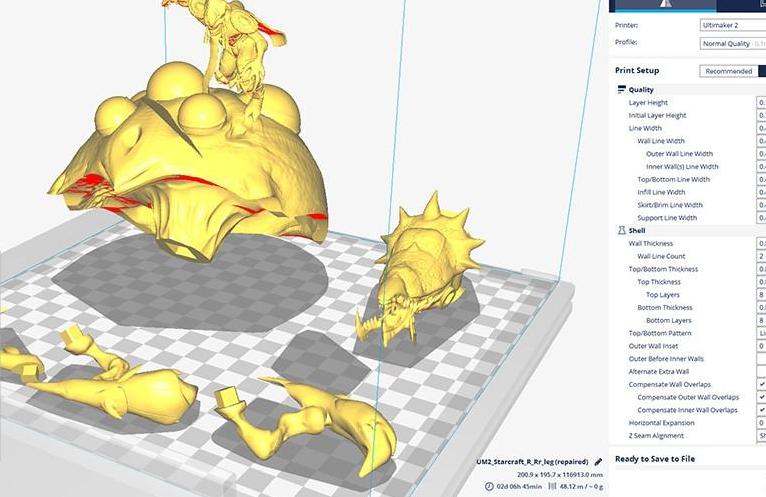Click the Print Setup heading
Screen dimensions: 766x497
tap(637, 70)
